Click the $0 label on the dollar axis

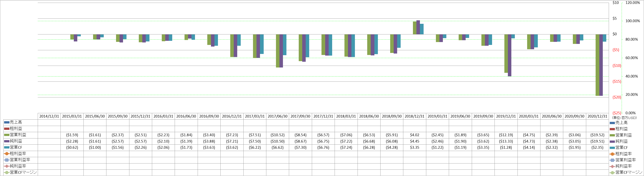pyautogui.click(x=614, y=34)
